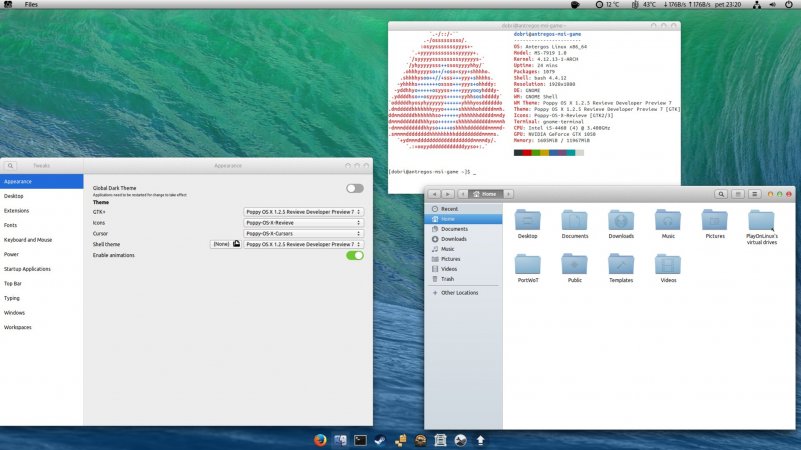The height and width of the screenshot is (450, 801).
Task: Open the Shell theme dropdown
Action: coord(303,244)
